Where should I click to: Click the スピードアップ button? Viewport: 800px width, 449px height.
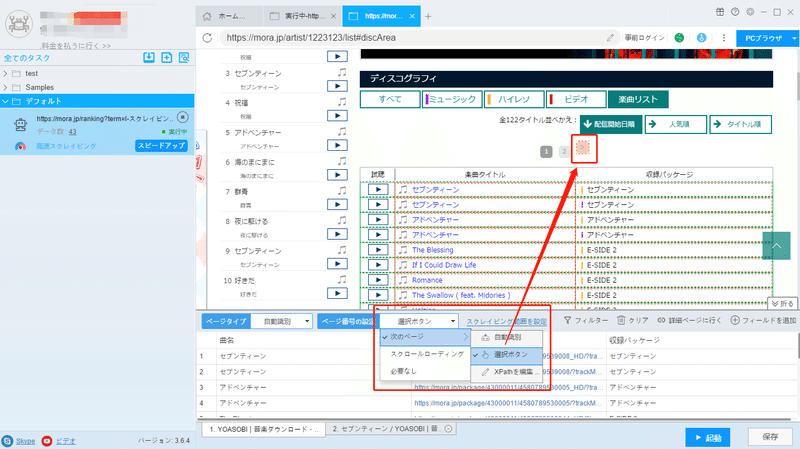pyautogui.click(x=161, y=146)
